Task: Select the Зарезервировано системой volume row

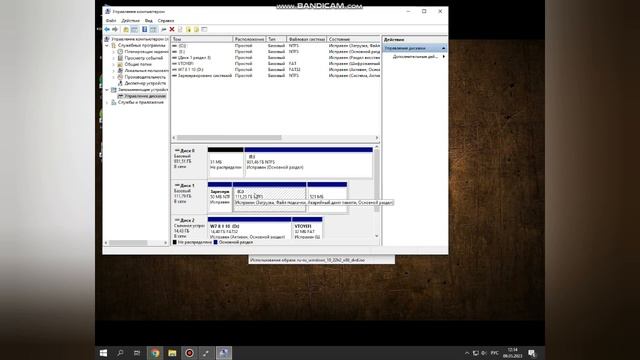Action: click(276, 76)
